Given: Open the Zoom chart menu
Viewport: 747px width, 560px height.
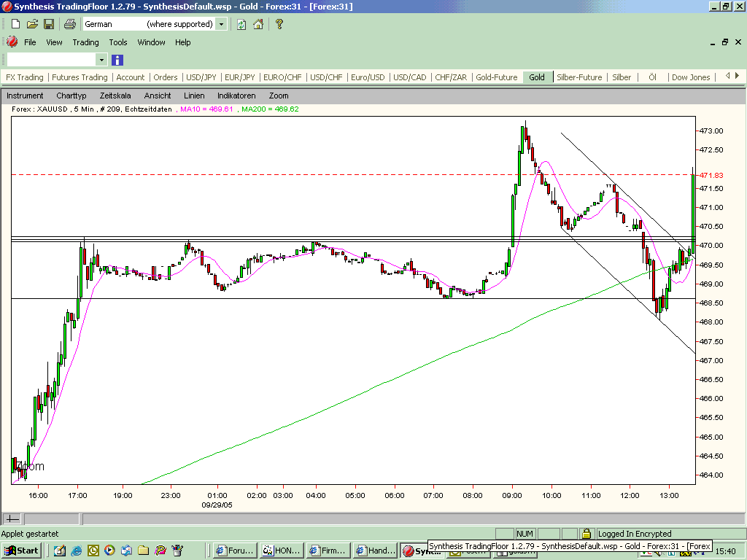Looking at the screenshot, I should point(279,96).
